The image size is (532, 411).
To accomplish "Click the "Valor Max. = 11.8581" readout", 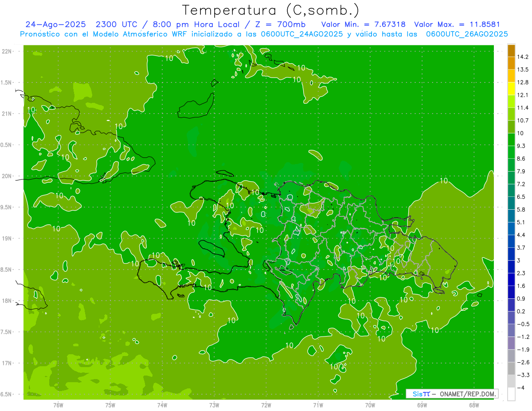I will (x=457, y=24).
